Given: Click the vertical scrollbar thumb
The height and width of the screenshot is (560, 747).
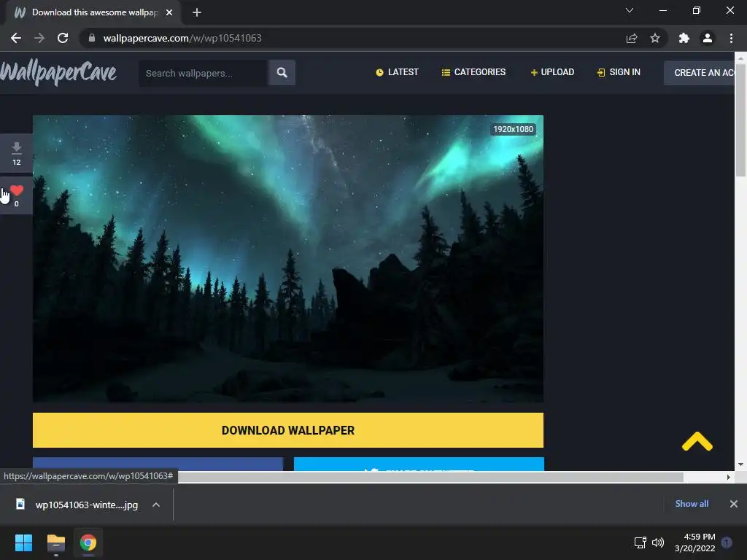Looking at the screenshot, I should tap(740, 120).
